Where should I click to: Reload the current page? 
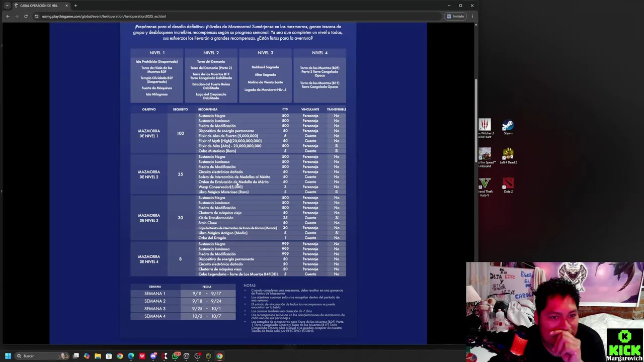(26, 16)
